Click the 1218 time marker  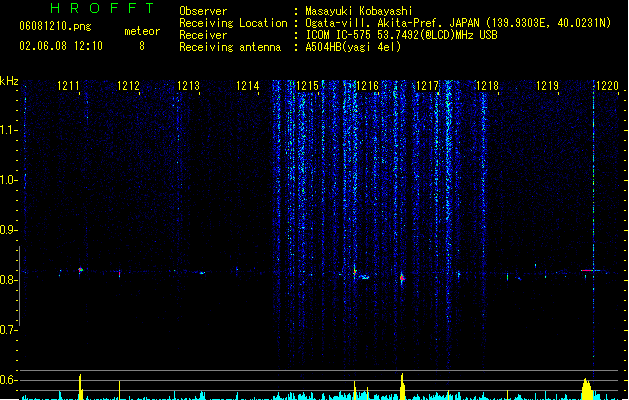click(x=487, y=86)
